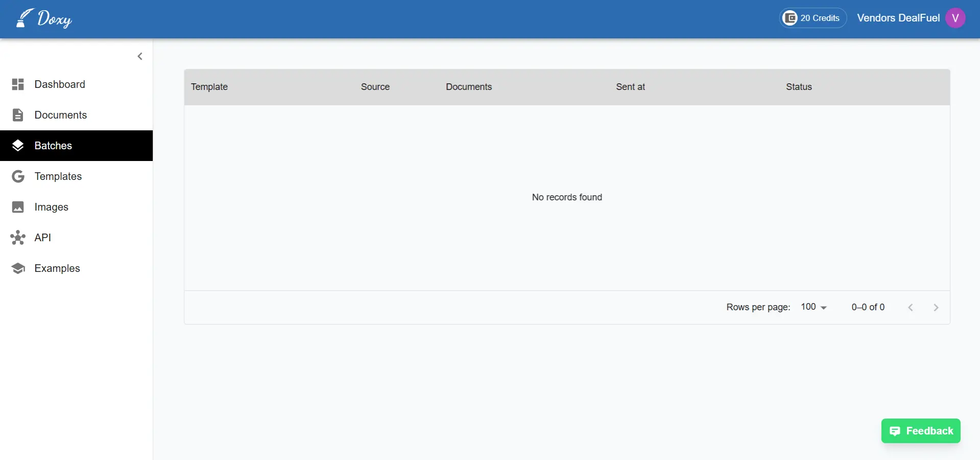Click the next page arrow
This screenshot has width=980, height=460.
936,307
